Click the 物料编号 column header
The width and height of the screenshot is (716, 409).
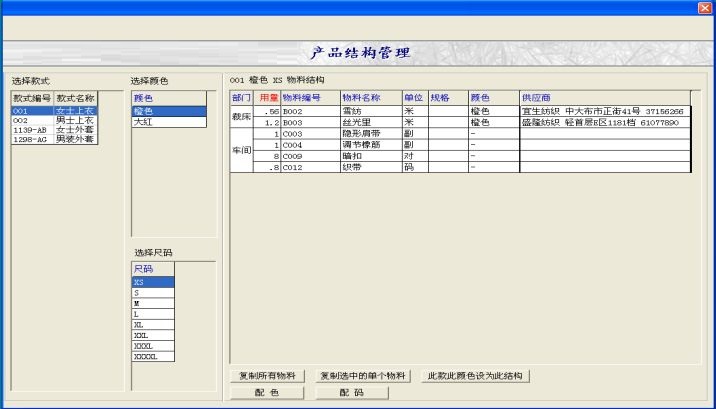click(311, 98)
